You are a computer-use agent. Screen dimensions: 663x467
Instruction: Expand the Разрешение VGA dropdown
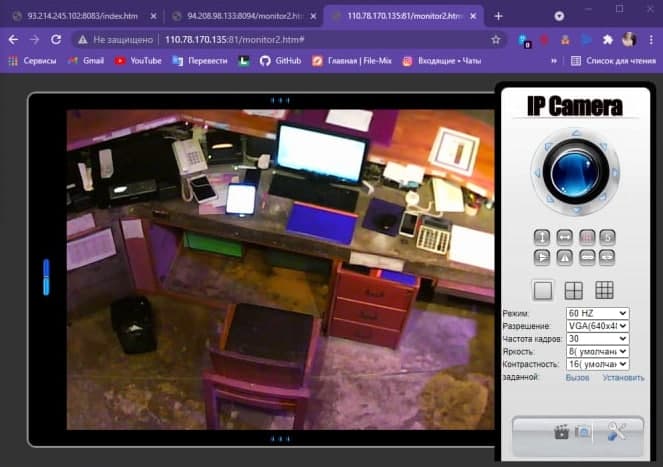596,327
